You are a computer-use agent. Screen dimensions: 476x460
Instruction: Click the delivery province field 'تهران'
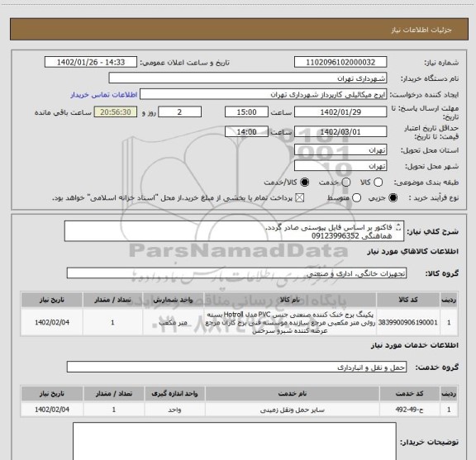(340, 150)
